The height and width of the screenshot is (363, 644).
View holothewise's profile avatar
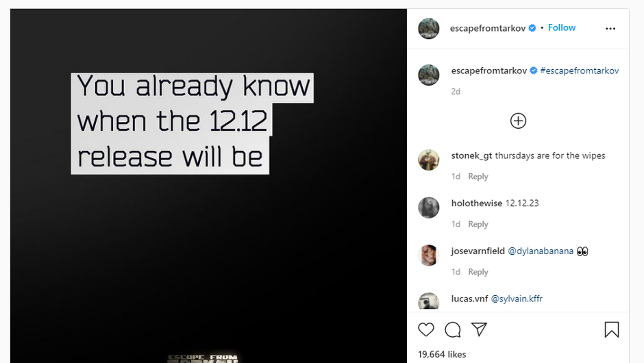tap(428, 208)
